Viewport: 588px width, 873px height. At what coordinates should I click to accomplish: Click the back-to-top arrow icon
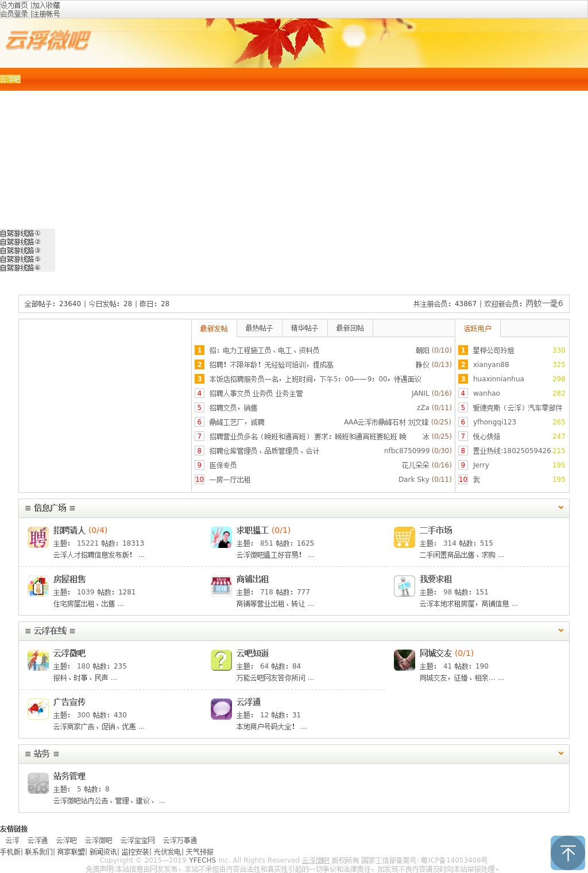coord(568,853)
